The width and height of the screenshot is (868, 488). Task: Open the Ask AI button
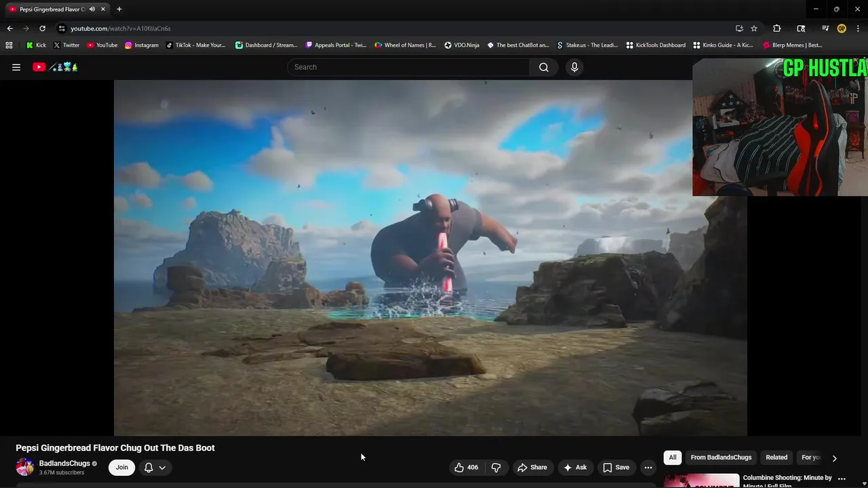tap(574, 467)
